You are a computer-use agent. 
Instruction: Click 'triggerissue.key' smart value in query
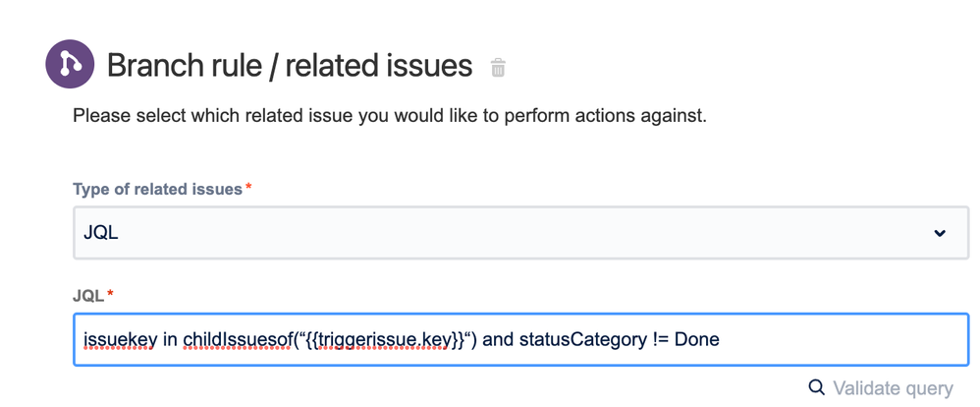click(x=384, y=339)
